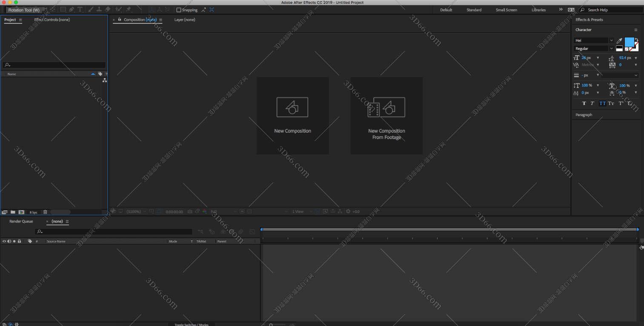
Task: Click the Project panel search field
Action: pos(54,65)
